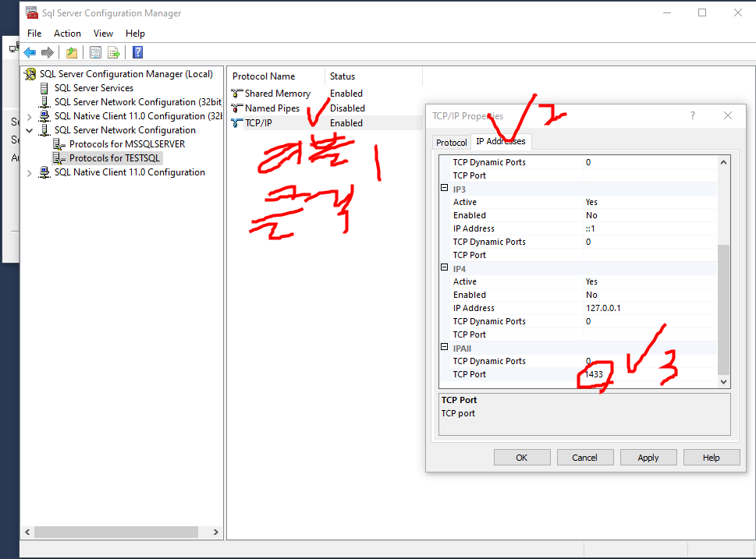Click the Protocols for TESTSQL icon

(x=59, y=158)
